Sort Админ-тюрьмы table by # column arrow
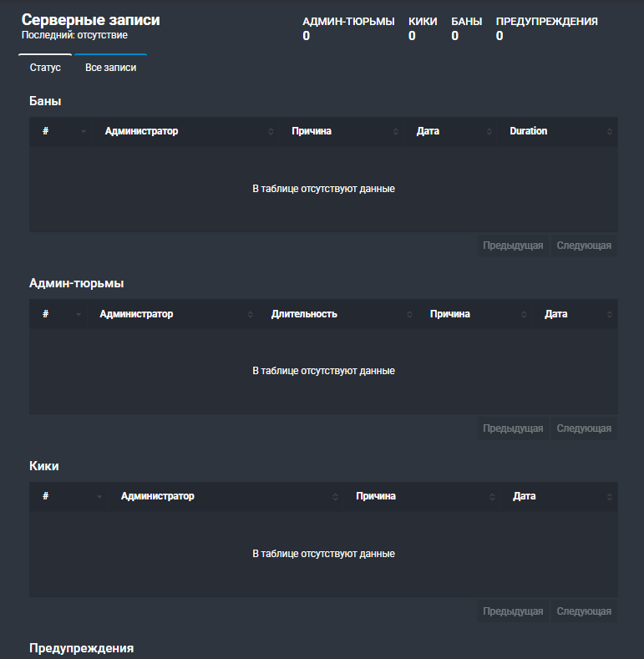The height and width of the screenshot is (659, 644). [x=79, y=314]
